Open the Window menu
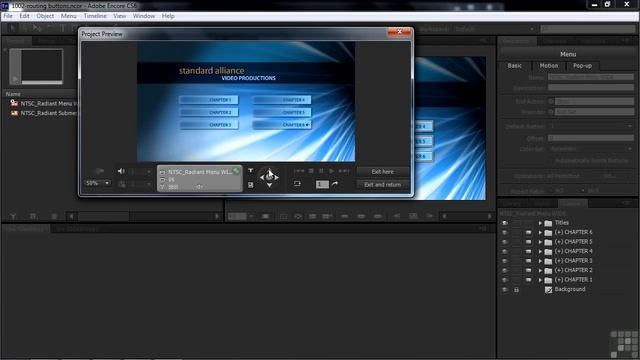Viewport: 640px width, 360px height. coord(144,16)
